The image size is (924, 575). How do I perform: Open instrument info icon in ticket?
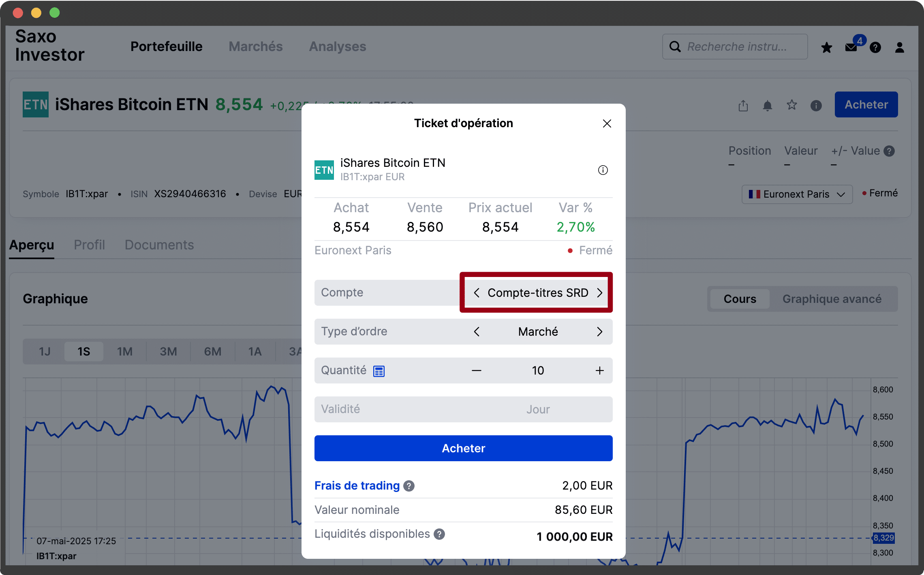pyautogui.click(x=603, y=170)
